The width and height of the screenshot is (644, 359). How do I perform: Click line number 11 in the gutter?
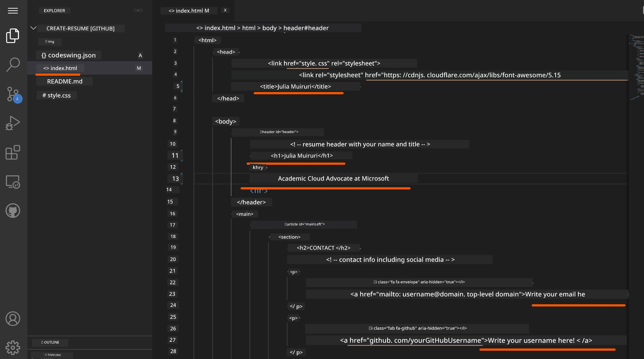point(175,156)
